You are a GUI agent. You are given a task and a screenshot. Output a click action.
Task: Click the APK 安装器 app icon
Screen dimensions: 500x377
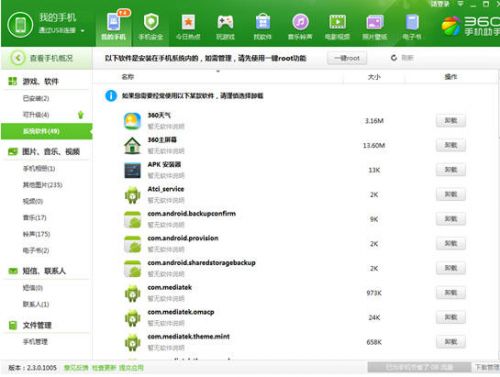133,170
